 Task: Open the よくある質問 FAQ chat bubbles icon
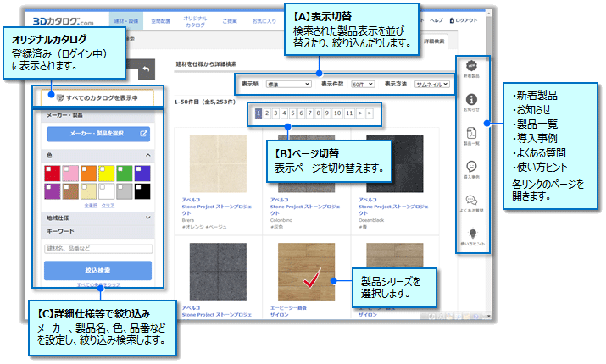pyautogui.click(x=471, y=200)
